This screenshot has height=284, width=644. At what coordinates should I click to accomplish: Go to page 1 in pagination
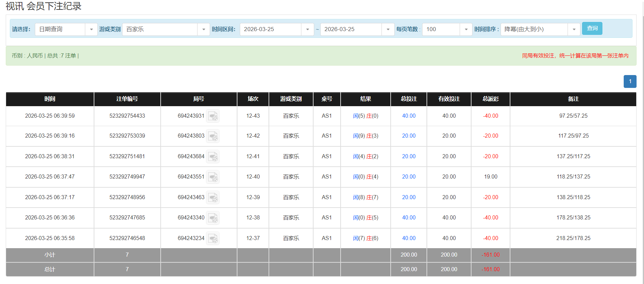630,81
